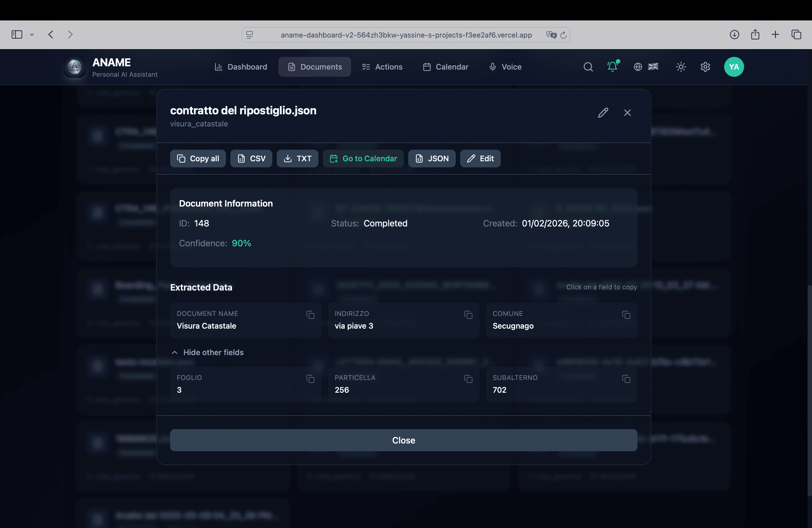Open sidebar options dropdown chevron
The height and width of the screenshot is (528, 812).
[x=32, y=35]
